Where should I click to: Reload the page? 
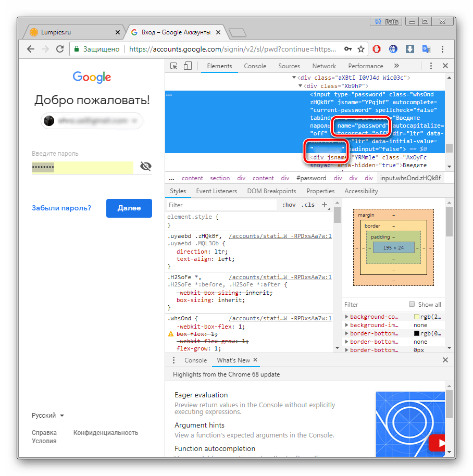[60, 49]
